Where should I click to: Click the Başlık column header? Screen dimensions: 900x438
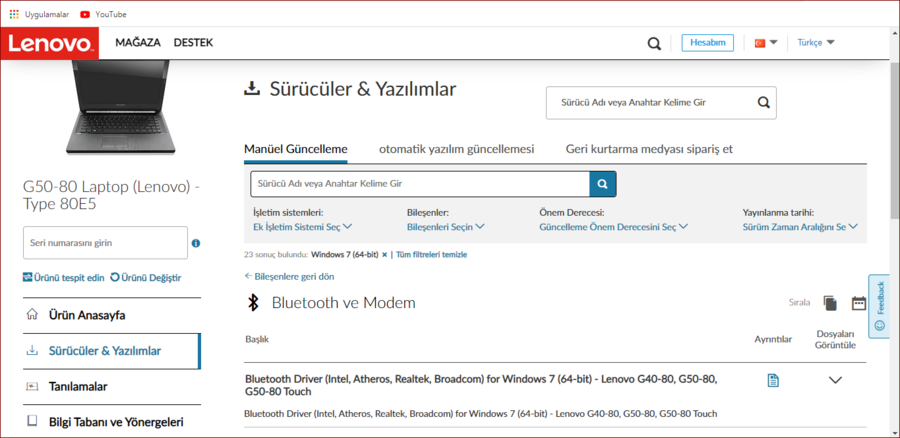[x=257, y=339]
